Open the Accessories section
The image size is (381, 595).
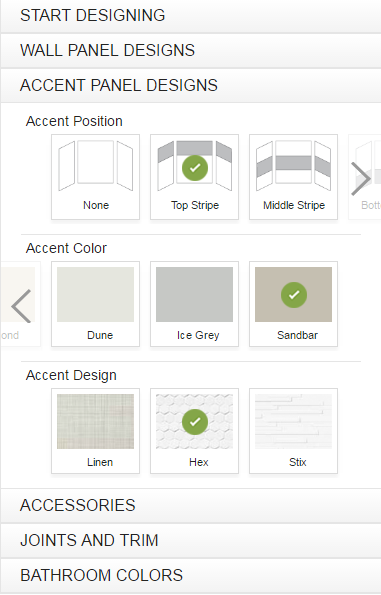[191, 506]
